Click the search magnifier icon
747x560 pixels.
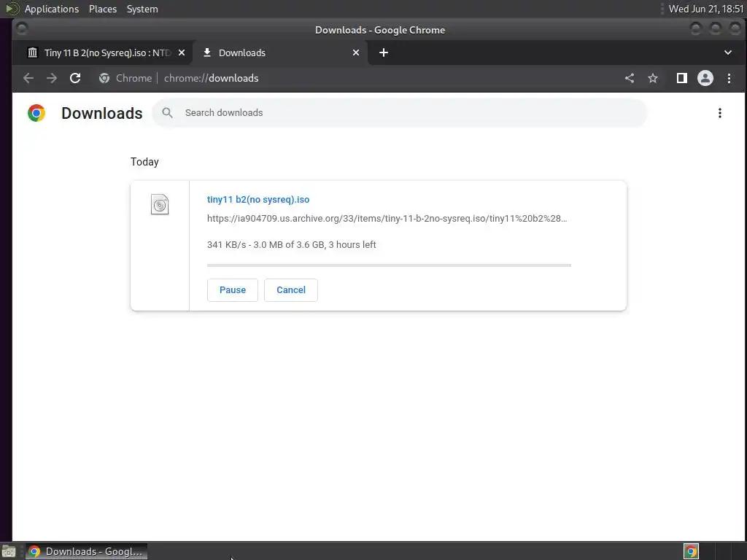pyautogui.click(x=167, y=113)
